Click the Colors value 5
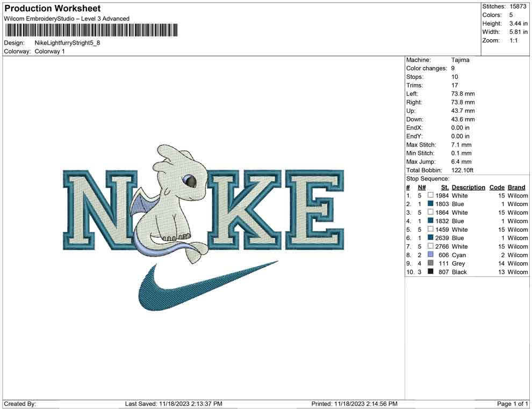The height and width of the screenshot is (409, 532). 511,15
